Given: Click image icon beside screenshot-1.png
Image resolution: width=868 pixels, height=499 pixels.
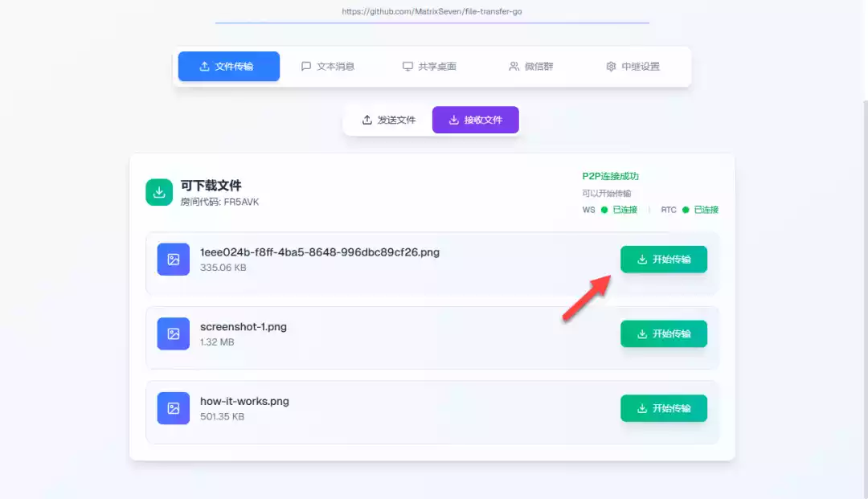Looking at the screenshot, I should click(x=173, y=333).
